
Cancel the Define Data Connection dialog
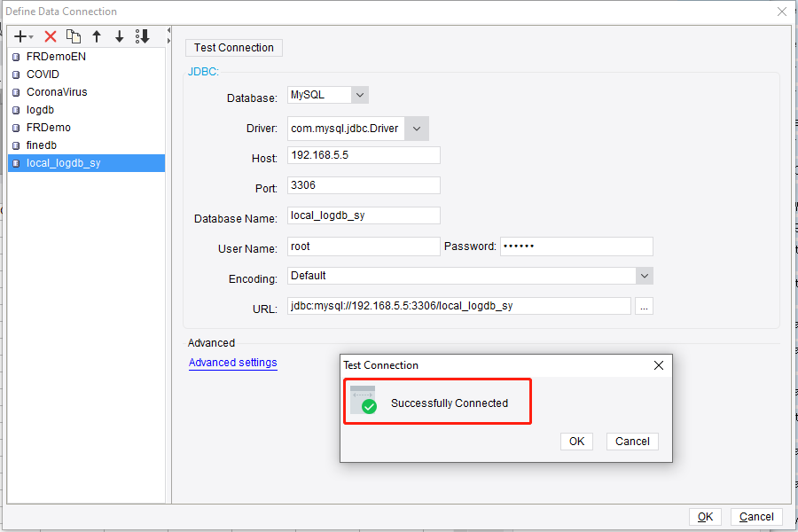pos(756,516)
